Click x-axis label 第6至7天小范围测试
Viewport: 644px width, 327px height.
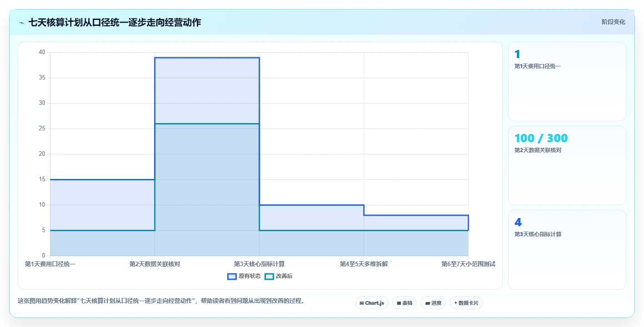[468, 264]
